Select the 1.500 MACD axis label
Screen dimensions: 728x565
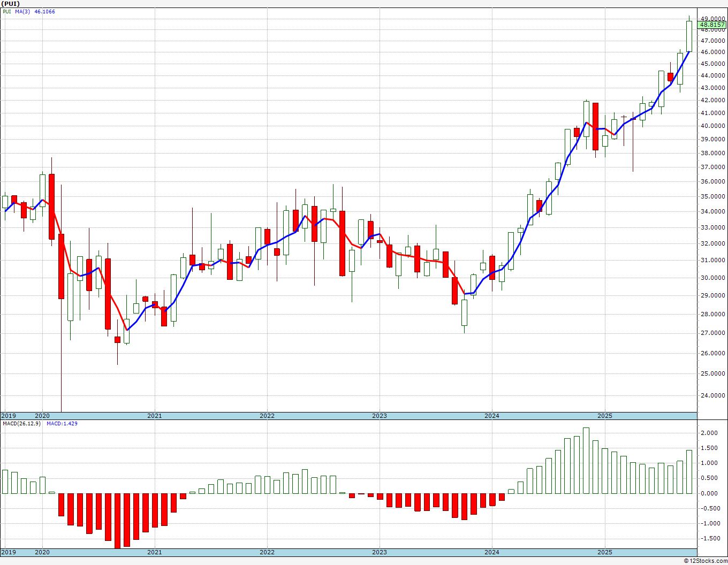[x=709, y=448]
